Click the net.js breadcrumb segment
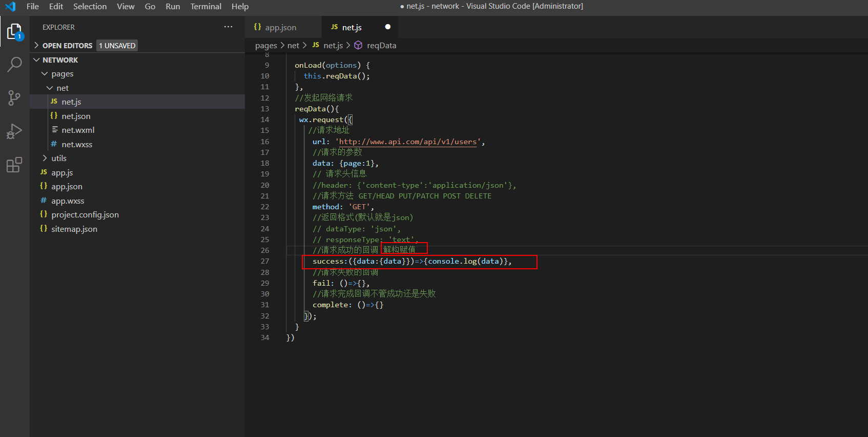 pyautogui.click(x=333, y=45)
